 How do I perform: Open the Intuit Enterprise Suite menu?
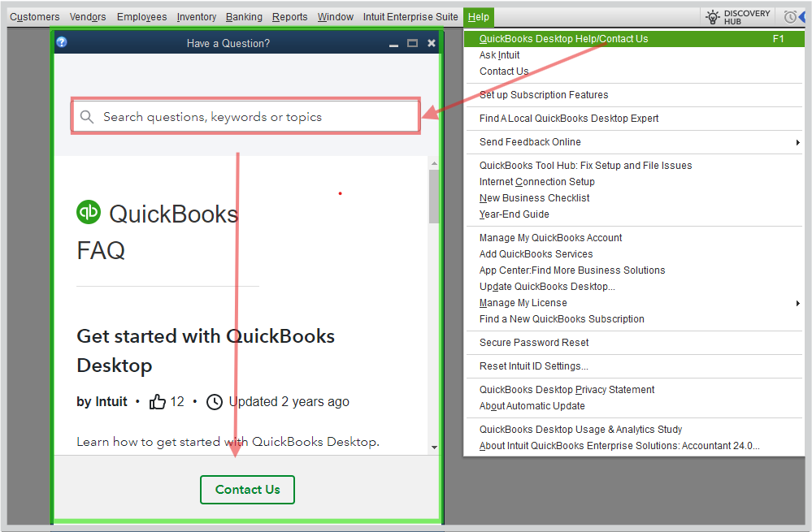tap(410, 17)
